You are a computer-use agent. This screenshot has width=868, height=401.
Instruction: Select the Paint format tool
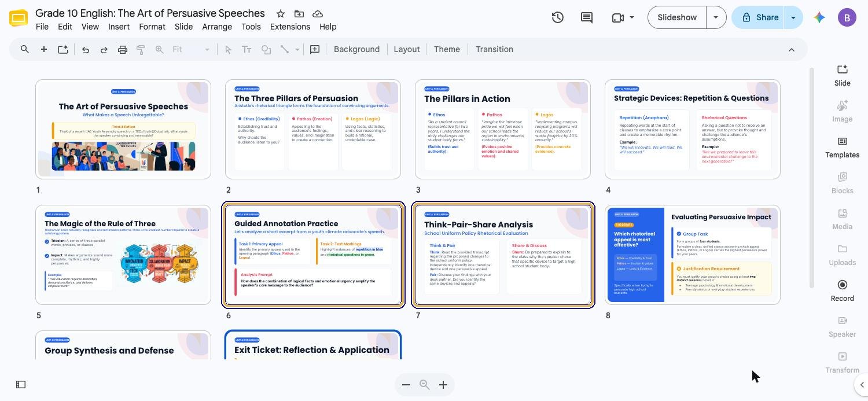141,49
